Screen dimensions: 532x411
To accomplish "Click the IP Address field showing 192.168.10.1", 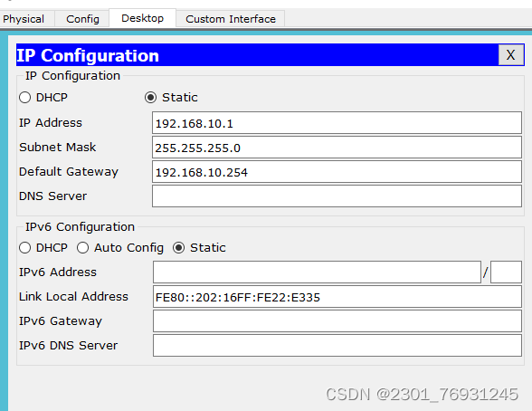I will [x=337, y=123].
